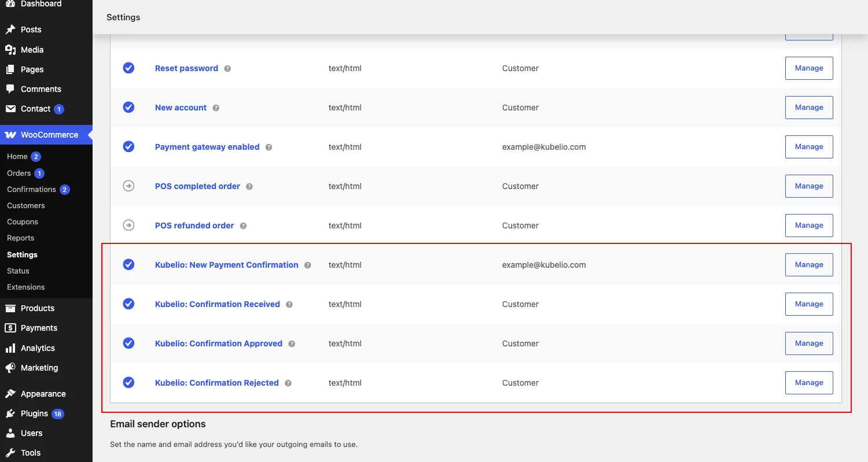Click Manage for Kubelio: New Payment Confirmation
This screenshot has width=868, height=462.
coord(809,265)
